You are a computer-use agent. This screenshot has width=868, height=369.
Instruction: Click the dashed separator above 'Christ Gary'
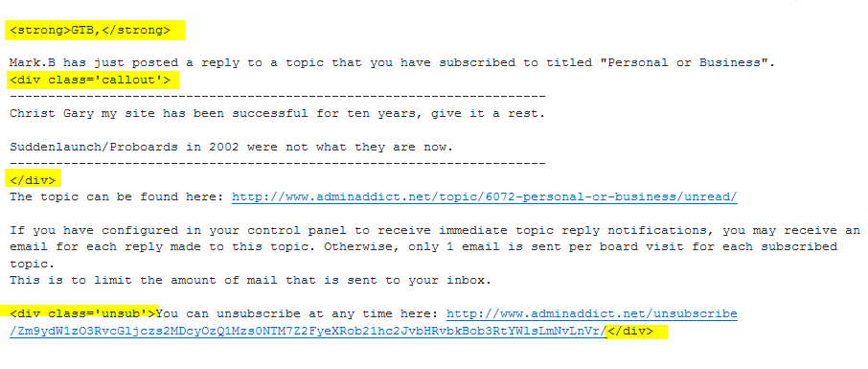point(277,97)
